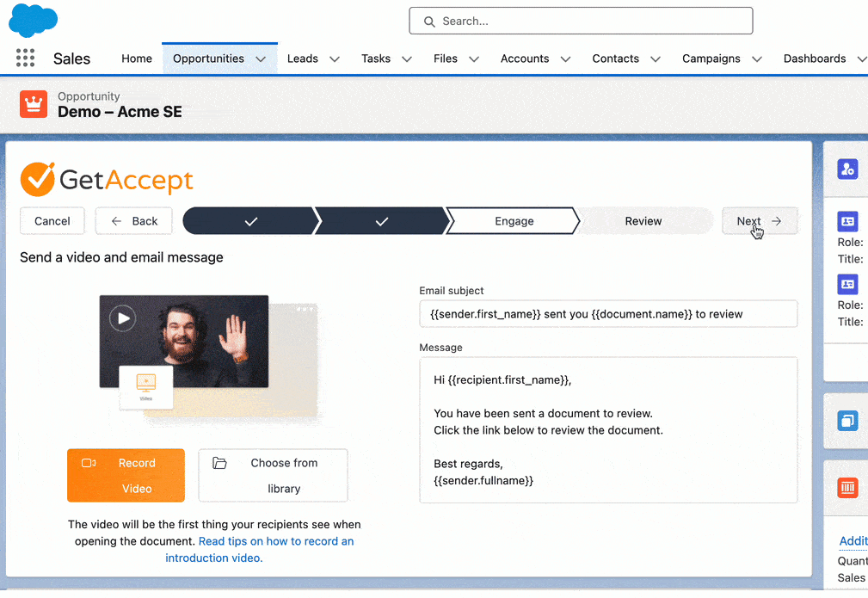Open the tips on recording introduction video link
This screenshot has height=598, width=868.
(x=260, y=549)
